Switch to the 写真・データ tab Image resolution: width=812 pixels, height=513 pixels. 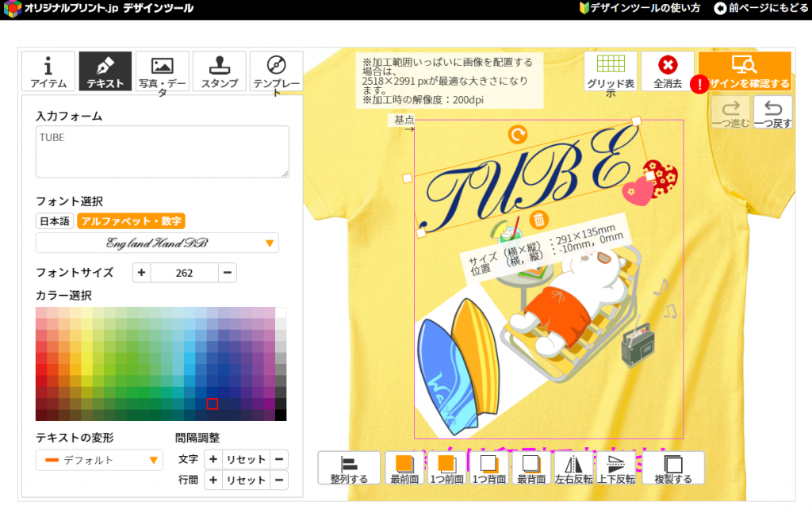[162, 71]
